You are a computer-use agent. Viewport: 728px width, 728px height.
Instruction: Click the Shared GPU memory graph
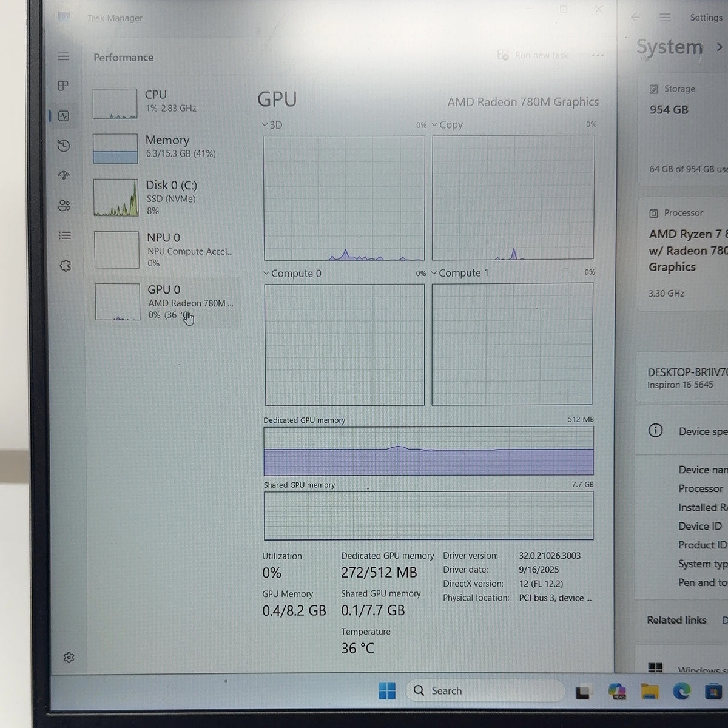click(x=428, y=515)
